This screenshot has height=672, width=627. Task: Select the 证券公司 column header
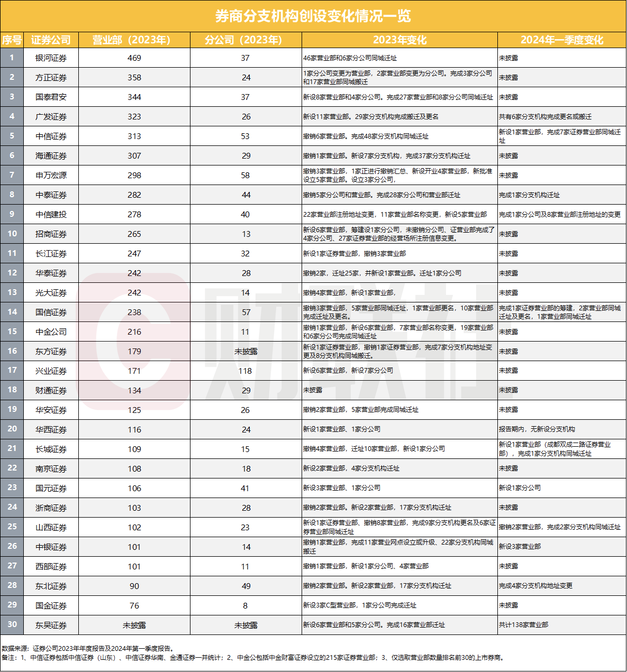click(x=51, y=40)
